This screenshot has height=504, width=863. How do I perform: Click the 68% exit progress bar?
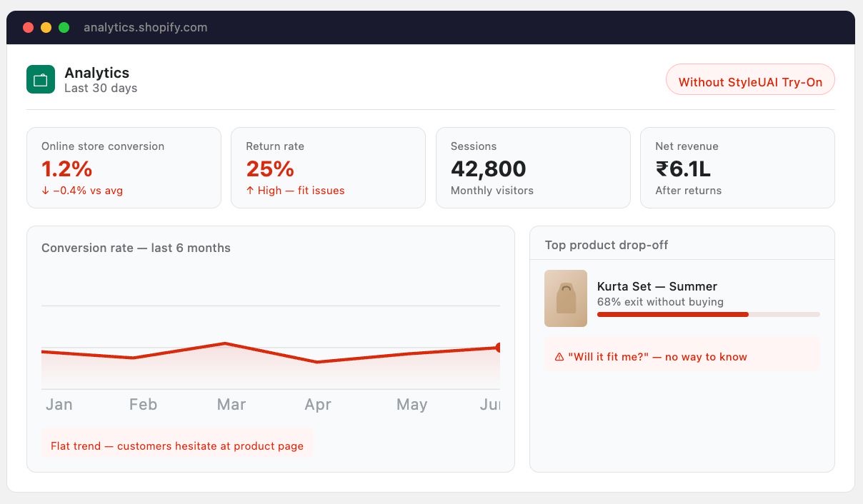709,314
